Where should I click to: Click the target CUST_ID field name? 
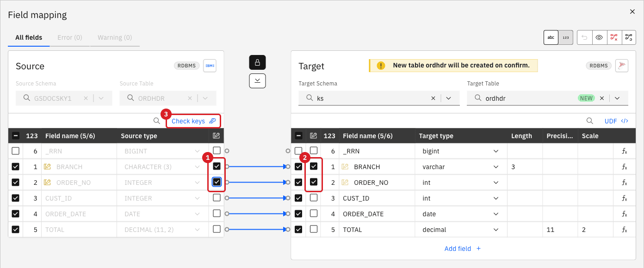pos(356,198)
